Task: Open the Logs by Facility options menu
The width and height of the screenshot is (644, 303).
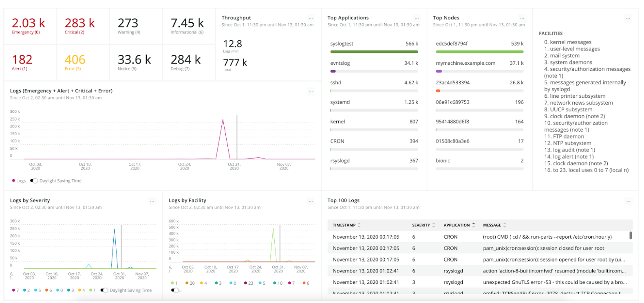Action: coord(311,201)
